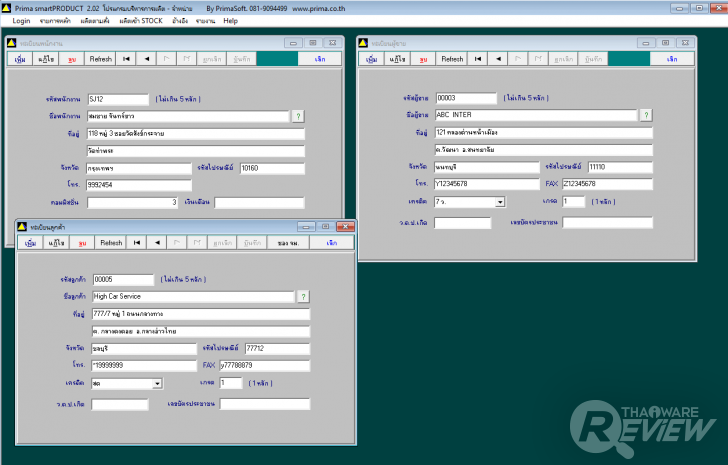Click customer code field containing 00005

tap(123, 279)
